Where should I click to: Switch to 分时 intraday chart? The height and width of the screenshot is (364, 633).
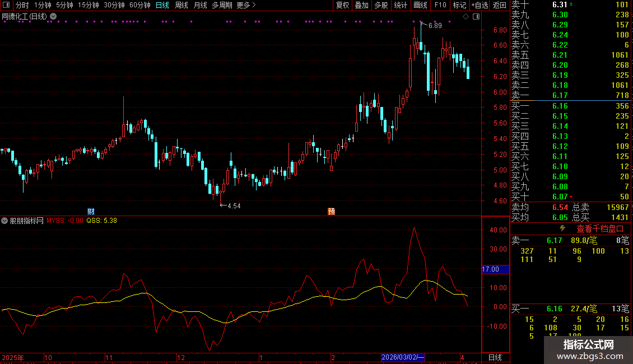(22, 5)
